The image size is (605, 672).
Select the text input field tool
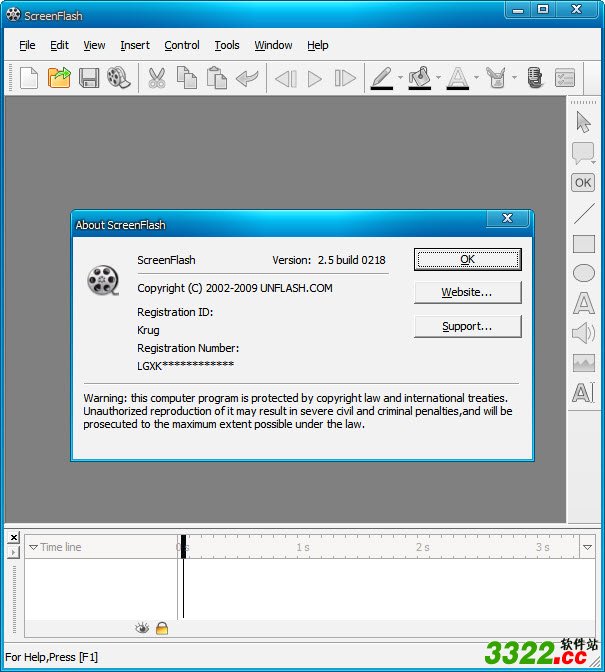(x=584, y=393)
